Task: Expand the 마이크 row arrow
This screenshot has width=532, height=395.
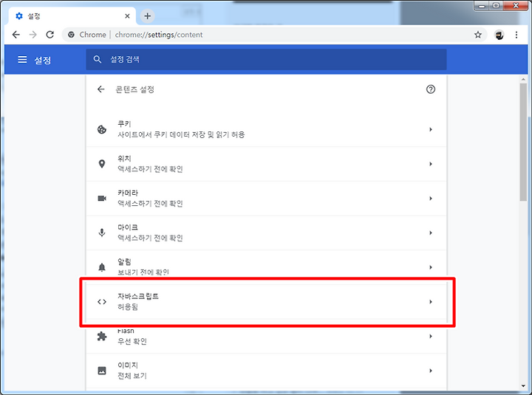Action: click(x=431, y=233)
